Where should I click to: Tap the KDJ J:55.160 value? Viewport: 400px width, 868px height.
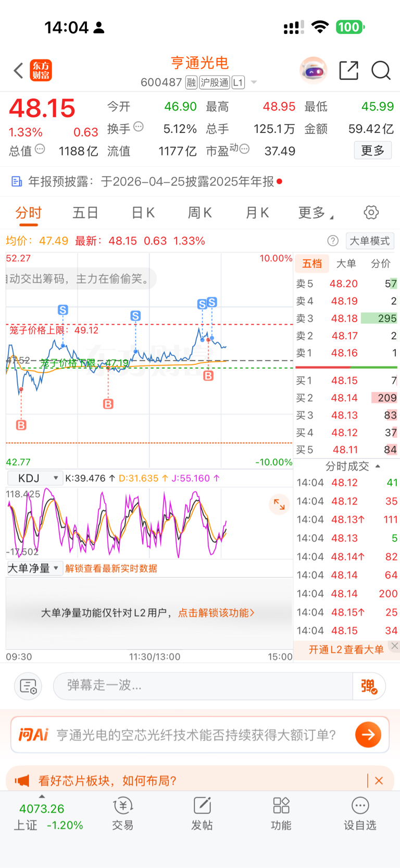point(195,478)
